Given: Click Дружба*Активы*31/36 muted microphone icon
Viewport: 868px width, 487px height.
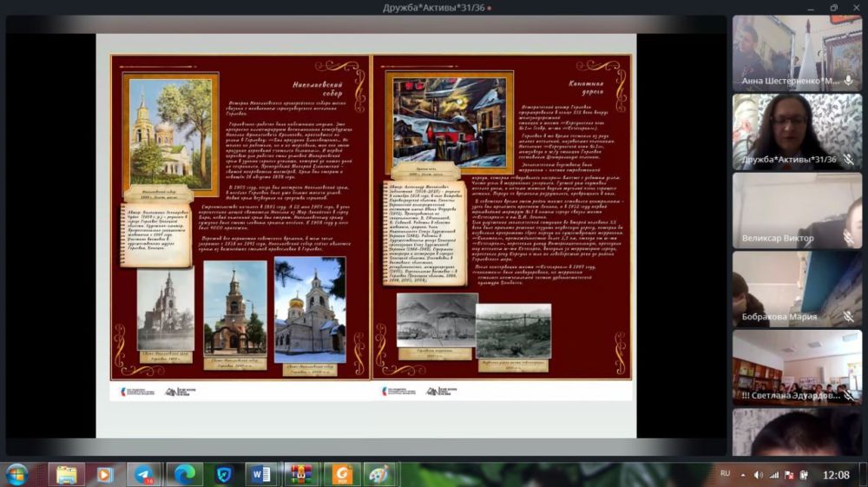Looking at the screenshot, I should click(849, 160).
